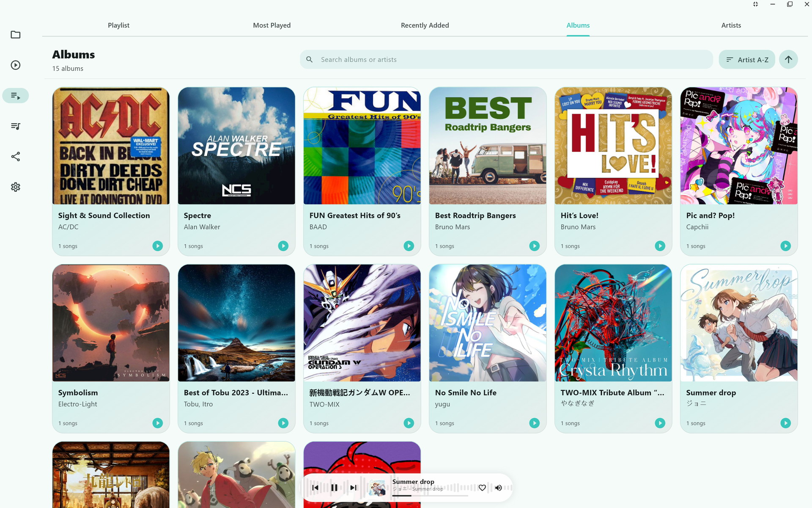Play the Hit's Love! album
This screenshot has height=508, width=812.
click(x=660, y=246)
